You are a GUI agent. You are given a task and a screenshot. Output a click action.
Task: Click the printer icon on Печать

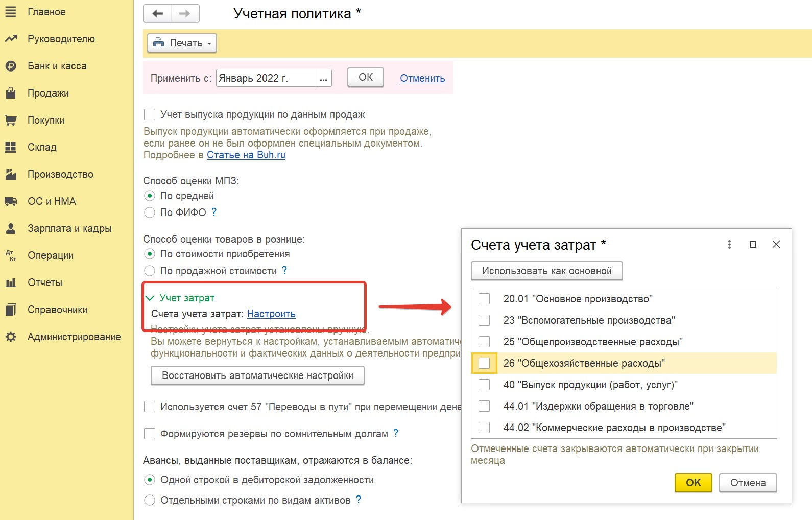click(x=159, y=43)
